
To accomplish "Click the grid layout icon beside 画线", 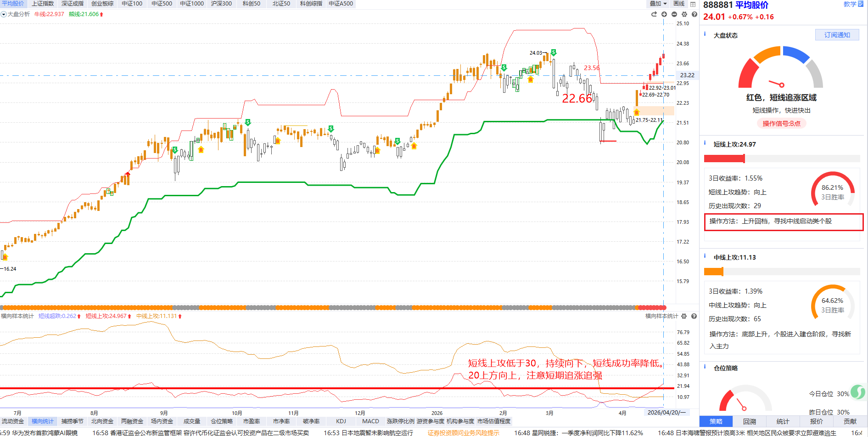I will point(693,4).
